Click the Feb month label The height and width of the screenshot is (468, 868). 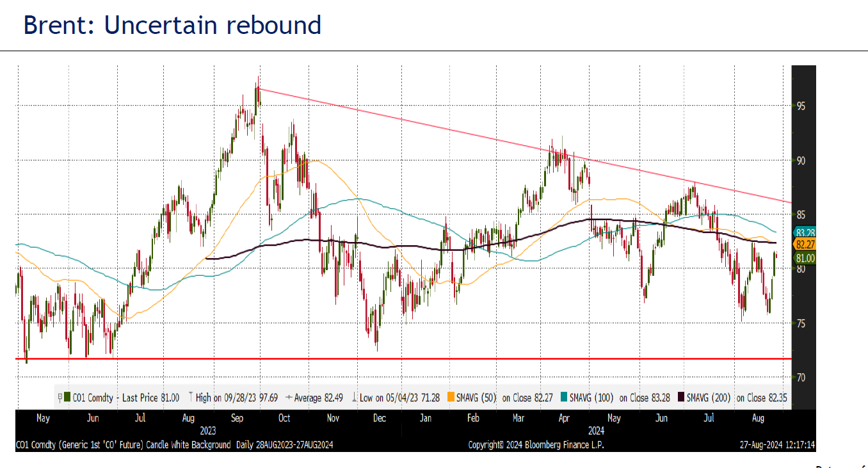pyautogui.click(x=472, y=418)
